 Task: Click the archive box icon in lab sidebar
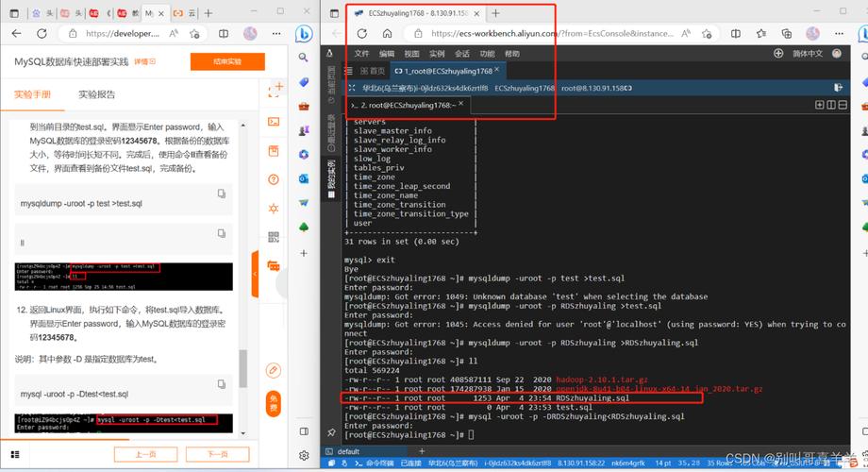274,151
